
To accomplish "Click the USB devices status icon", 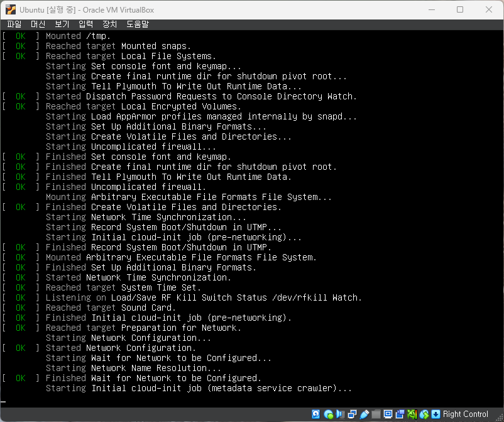I will coord(364,414).
